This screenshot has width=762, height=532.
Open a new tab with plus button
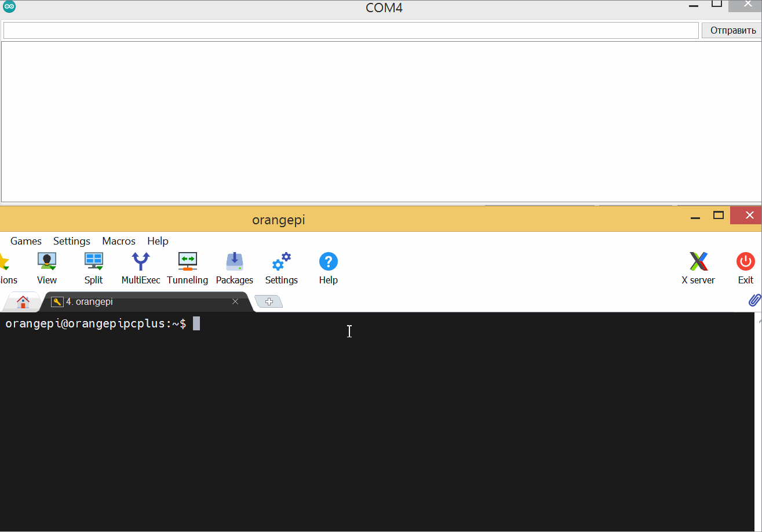(x=269, y=302)
